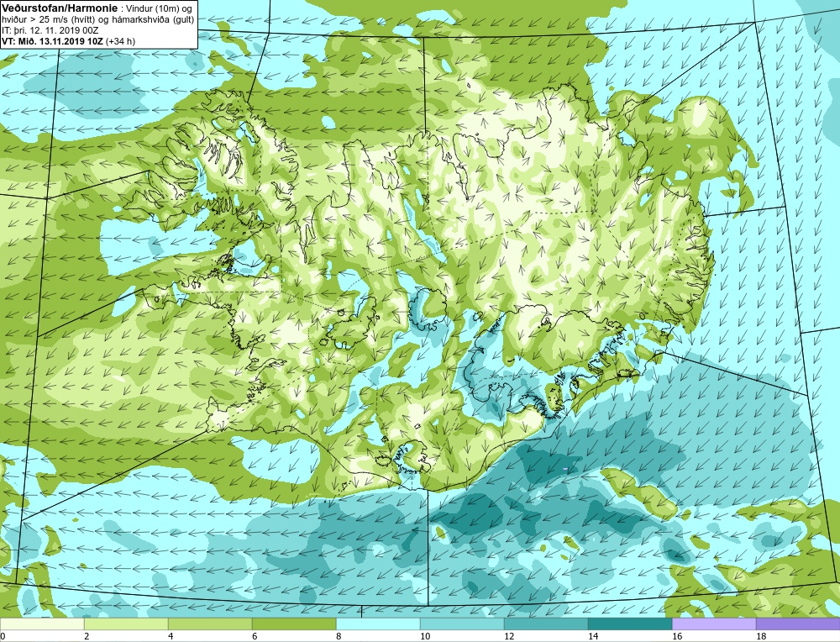Click the 0–2 m/s pale yellow legend swatch
This screenshot has width=840, height=642.
coord(42,624)
